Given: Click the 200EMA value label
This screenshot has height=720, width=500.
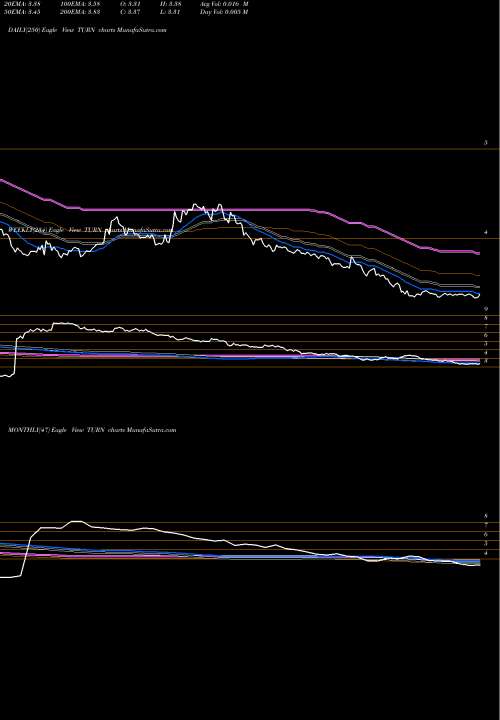Looking at the screenshot, I should point(80,12).
